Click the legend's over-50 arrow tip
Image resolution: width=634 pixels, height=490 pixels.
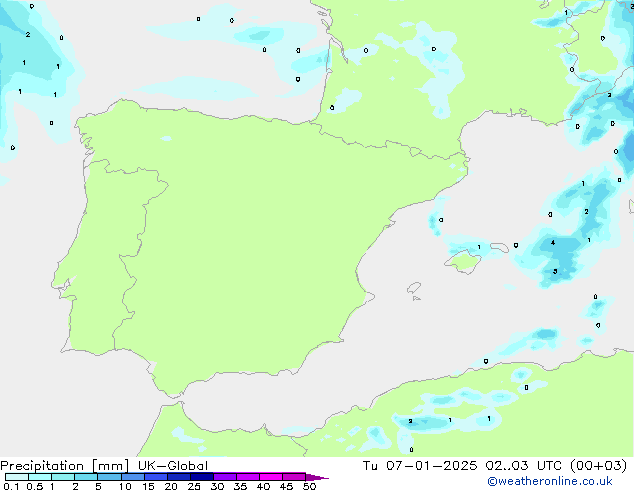(317, 477)
